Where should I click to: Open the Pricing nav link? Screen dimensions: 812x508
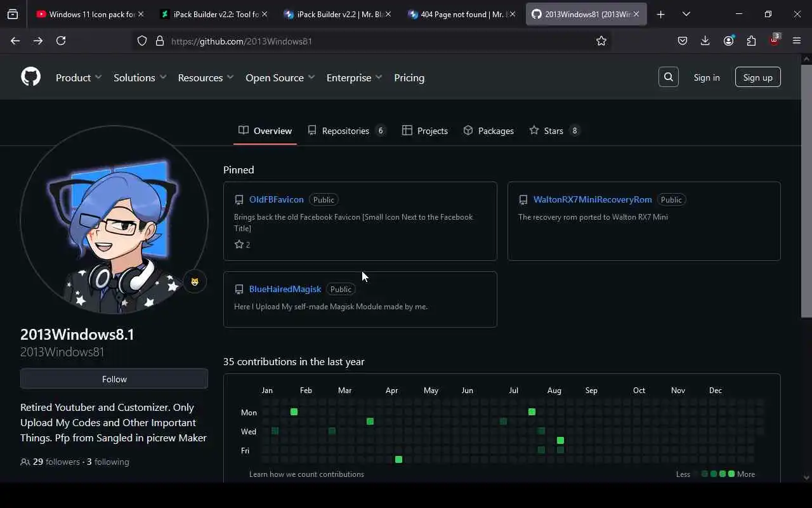409,77
